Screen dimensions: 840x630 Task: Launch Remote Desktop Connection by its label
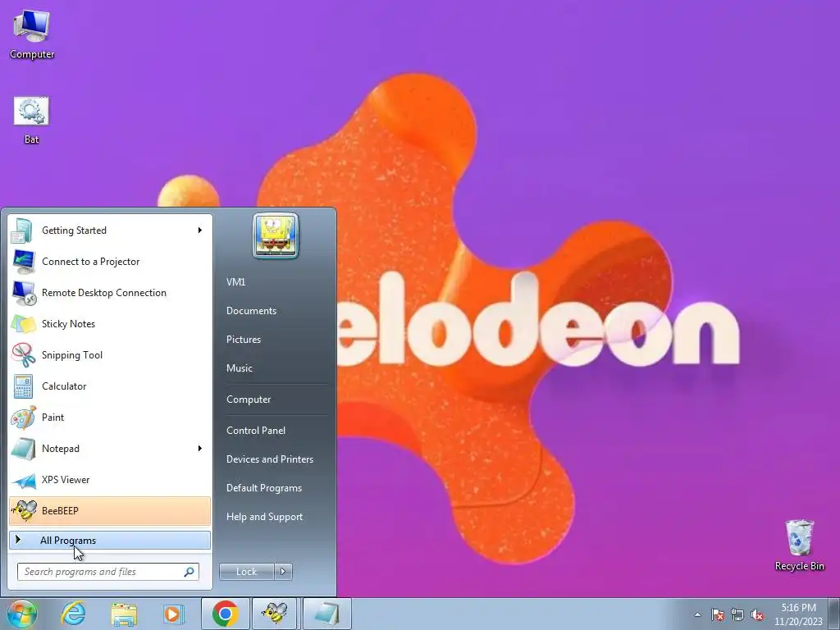point(104,293)
